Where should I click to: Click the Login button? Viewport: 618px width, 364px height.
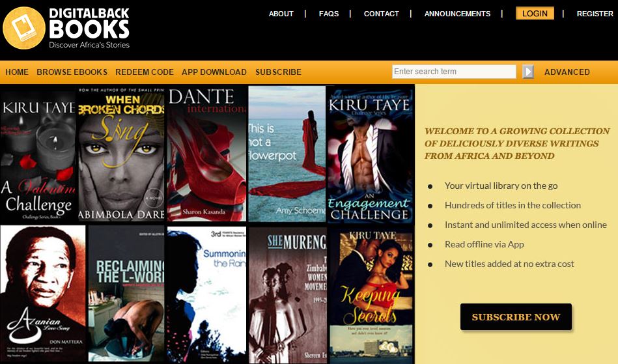click(535, 14)
